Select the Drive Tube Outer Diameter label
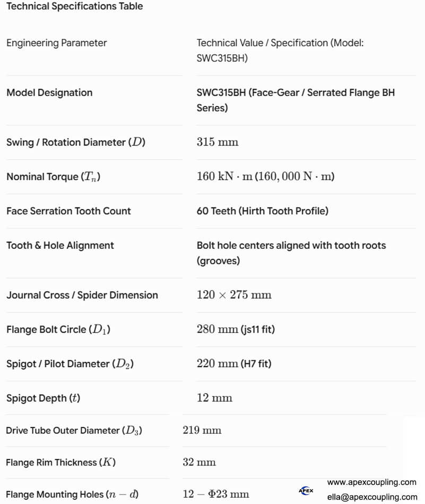Screen dimensions: 425x504 (74, 430)
